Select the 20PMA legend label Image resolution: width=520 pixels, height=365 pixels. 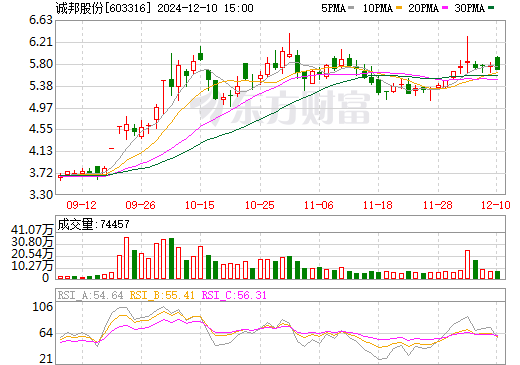pos(423,8)
